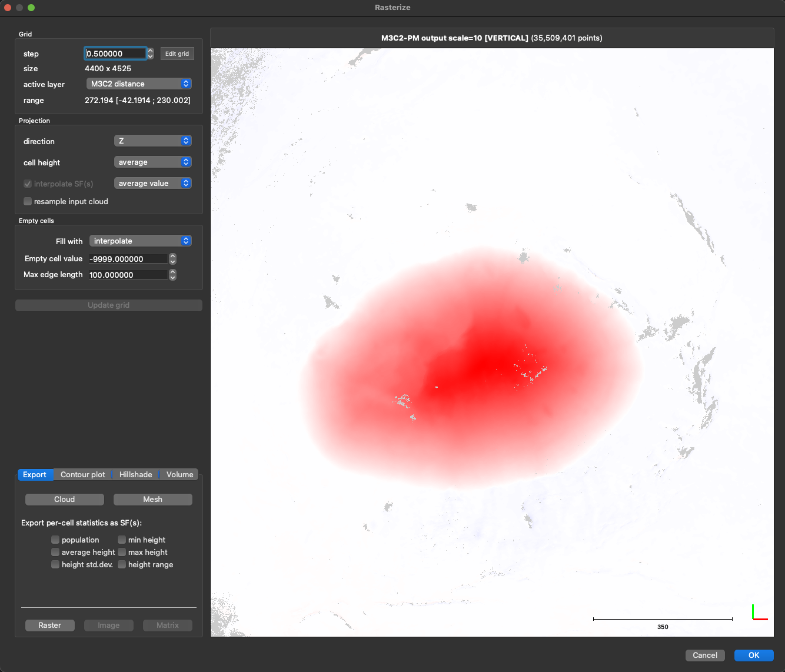Open the active layer dropdown showing M3C2 distance
The width and height of the screenshot is (785, 672).
point(138,84)
